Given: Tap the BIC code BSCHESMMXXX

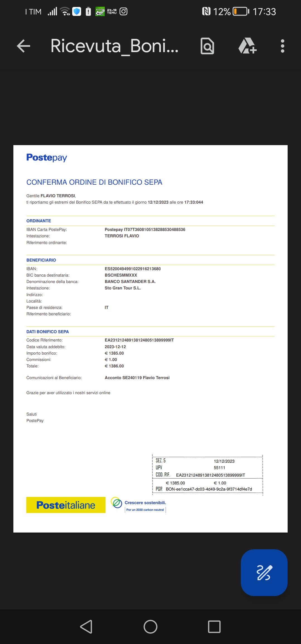Looking at the screenshot, I should coord(121,275).
